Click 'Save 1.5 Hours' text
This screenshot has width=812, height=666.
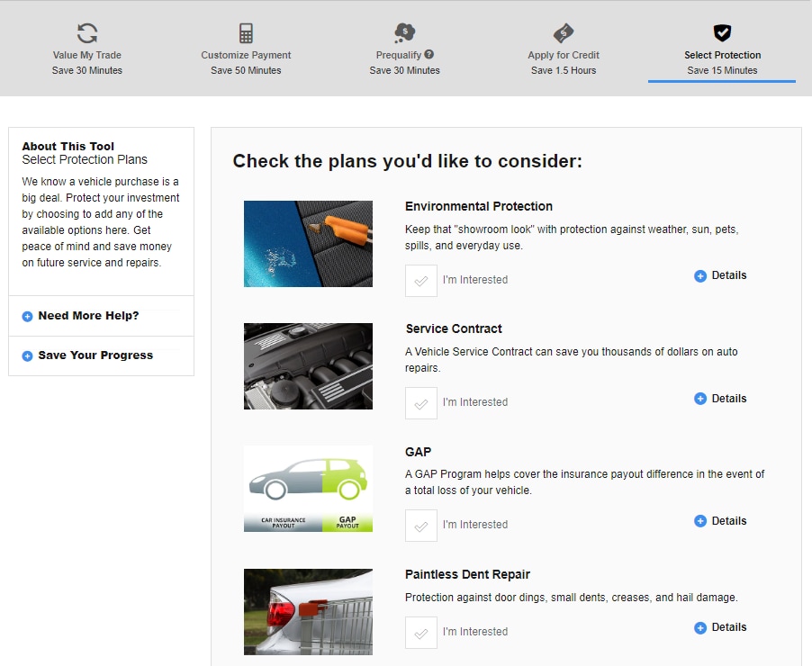564,70
